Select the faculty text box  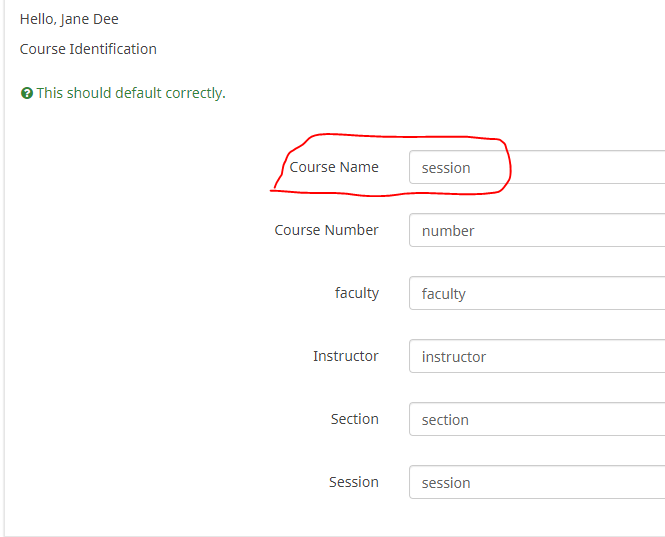(537, 293)
